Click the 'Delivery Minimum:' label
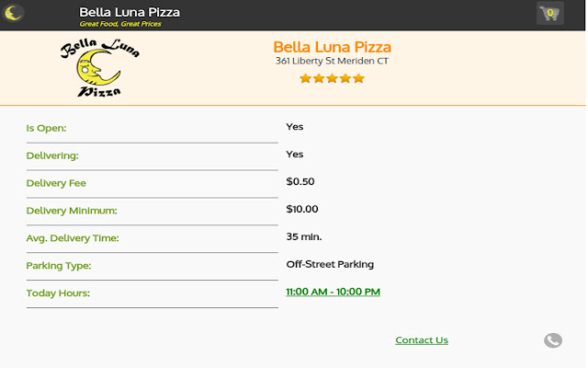 (x=72, y=211)
